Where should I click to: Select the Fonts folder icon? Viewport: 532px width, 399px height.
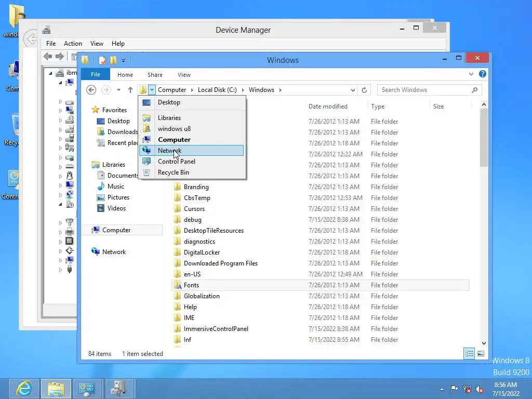click(178, 285)
